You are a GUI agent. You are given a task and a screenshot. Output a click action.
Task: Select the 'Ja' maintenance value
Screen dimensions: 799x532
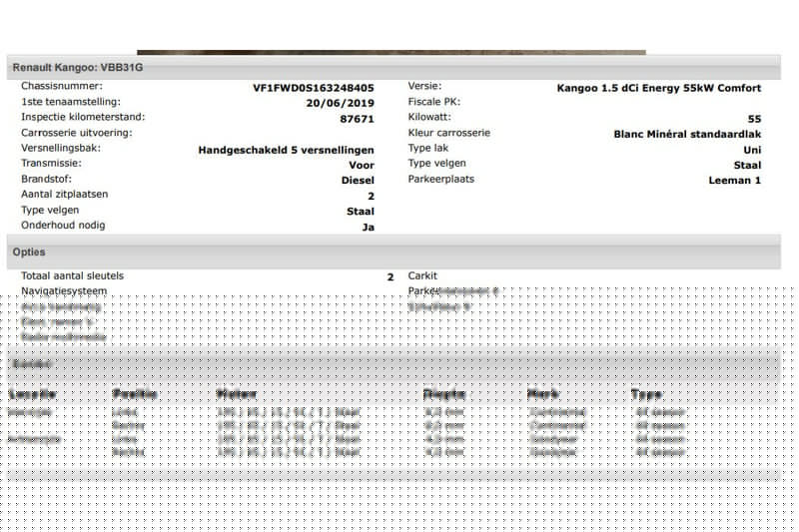(x=368, y=228)
